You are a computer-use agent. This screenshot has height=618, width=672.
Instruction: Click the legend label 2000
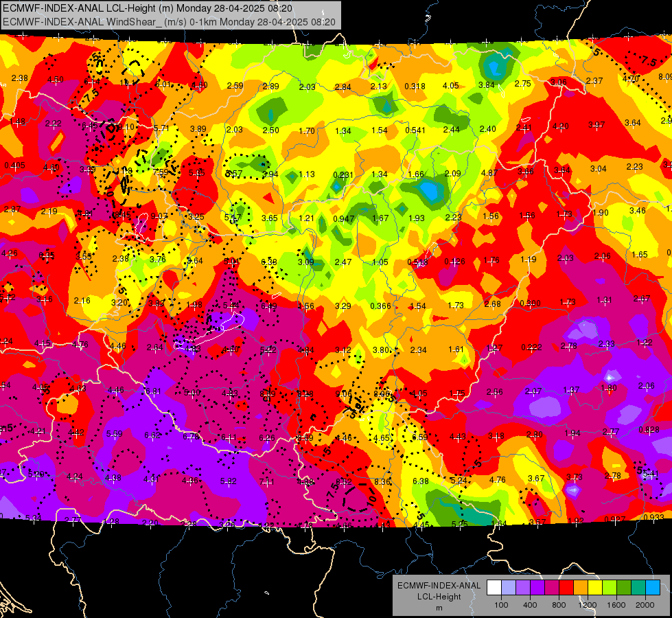pyautogui.click(x=645, y=605)
